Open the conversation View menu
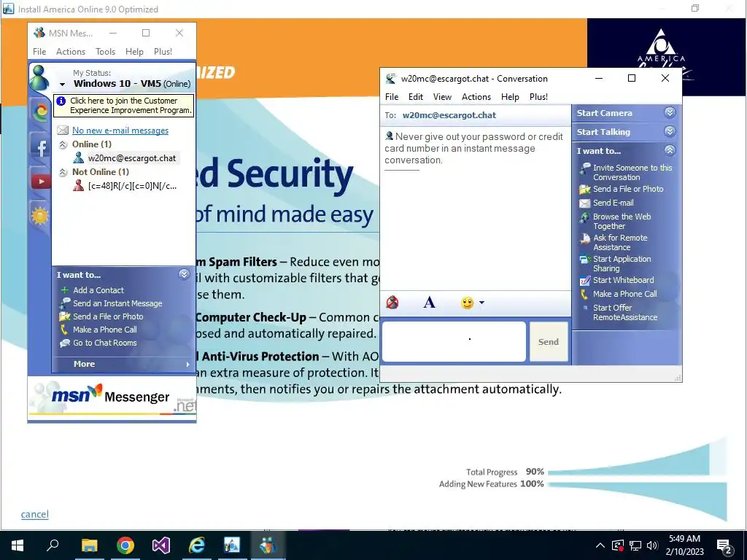The image size is (747, 560). pyautogui.click(x=442, y=97)
